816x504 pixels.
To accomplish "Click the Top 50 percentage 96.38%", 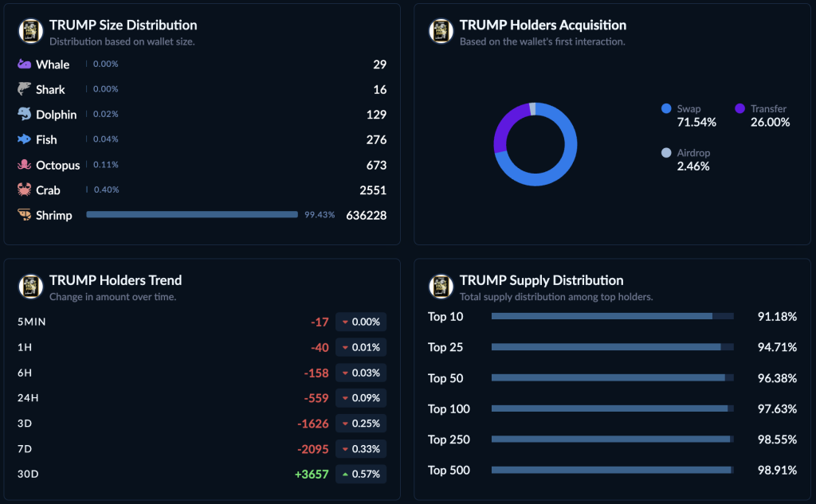I will click(x=777, y=378).
